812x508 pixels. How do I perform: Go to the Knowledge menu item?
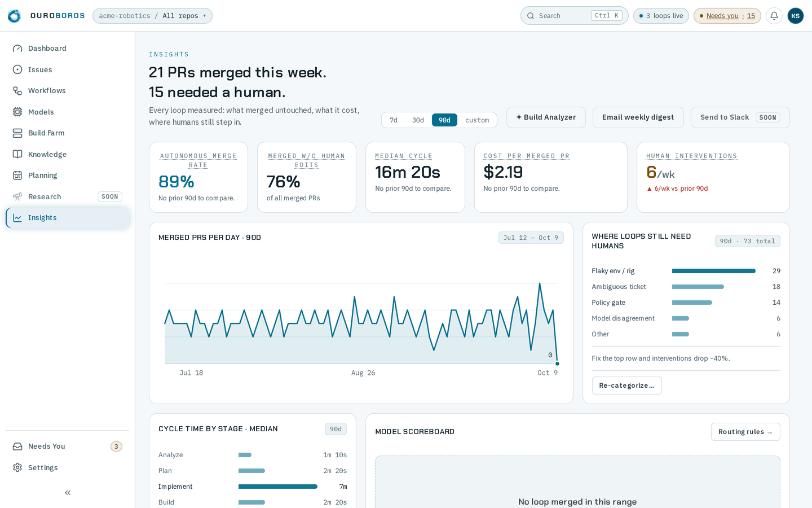pos(68,154)
